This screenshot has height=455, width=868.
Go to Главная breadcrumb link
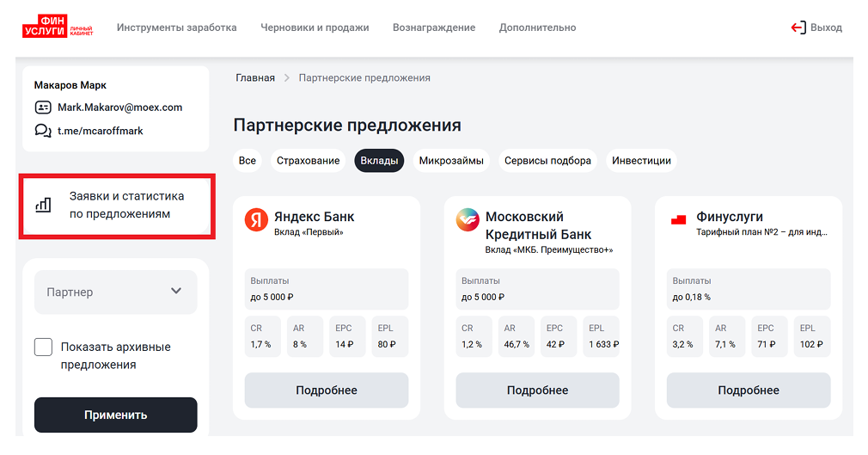coord(255,78)
